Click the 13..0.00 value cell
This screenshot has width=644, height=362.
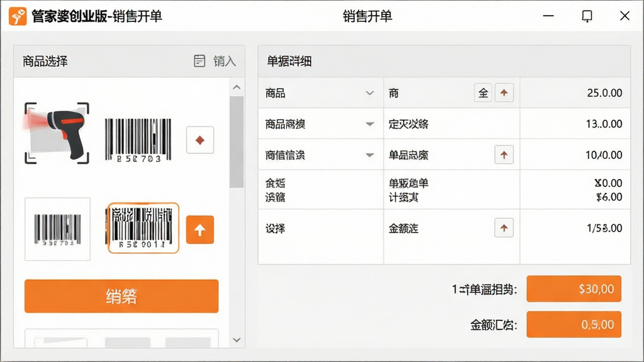coord(575,124)
